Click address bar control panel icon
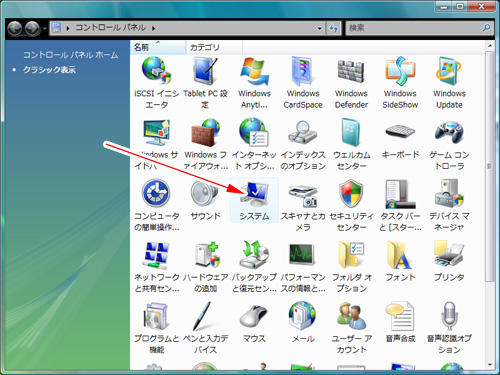 click(56, 28)
